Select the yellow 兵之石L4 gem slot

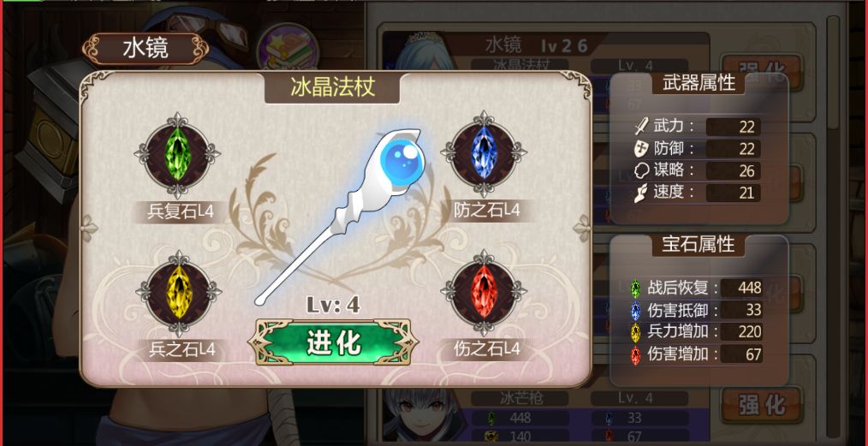(x=178, y=294)
